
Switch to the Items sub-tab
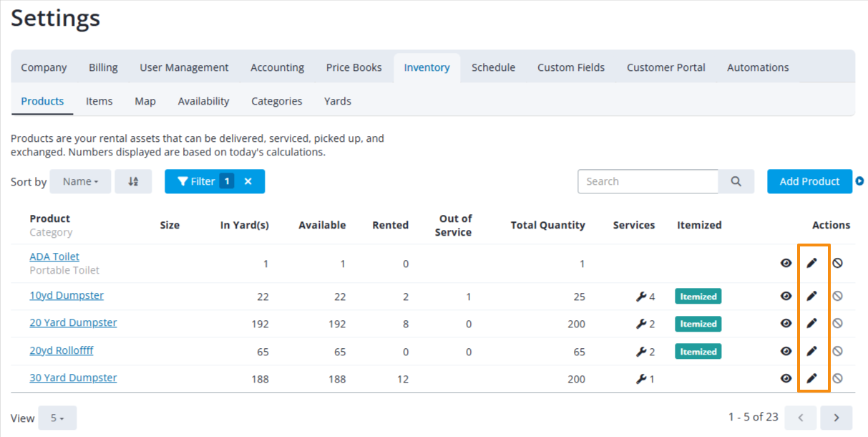[99, 101]
